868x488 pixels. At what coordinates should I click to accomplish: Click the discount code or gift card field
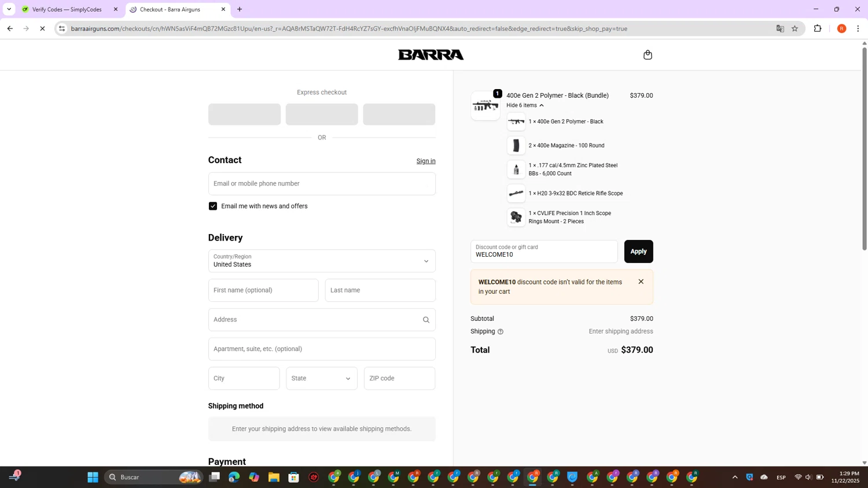(544, 252)
